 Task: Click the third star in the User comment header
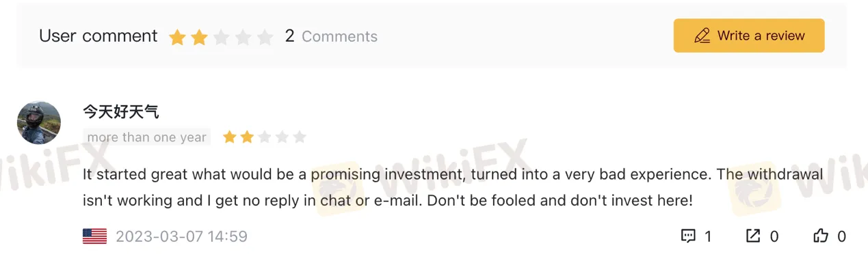[221, 37]
